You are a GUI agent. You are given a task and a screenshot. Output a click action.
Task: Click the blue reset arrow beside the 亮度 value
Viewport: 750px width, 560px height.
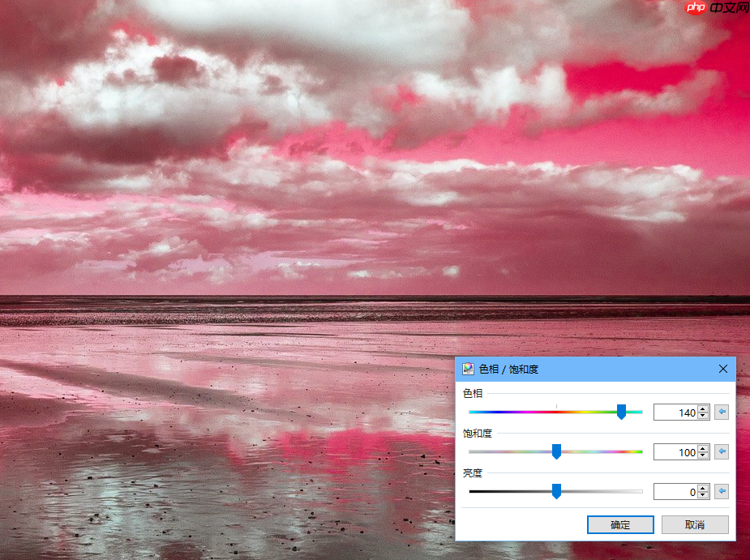pos(722,491)
